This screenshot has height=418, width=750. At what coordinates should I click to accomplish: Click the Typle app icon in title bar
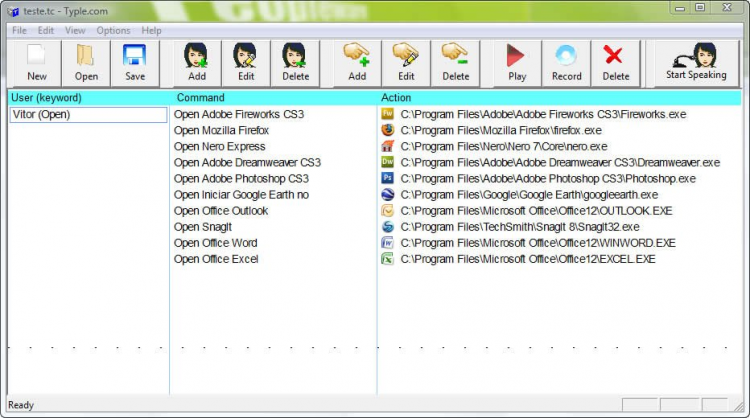point(13,11)
